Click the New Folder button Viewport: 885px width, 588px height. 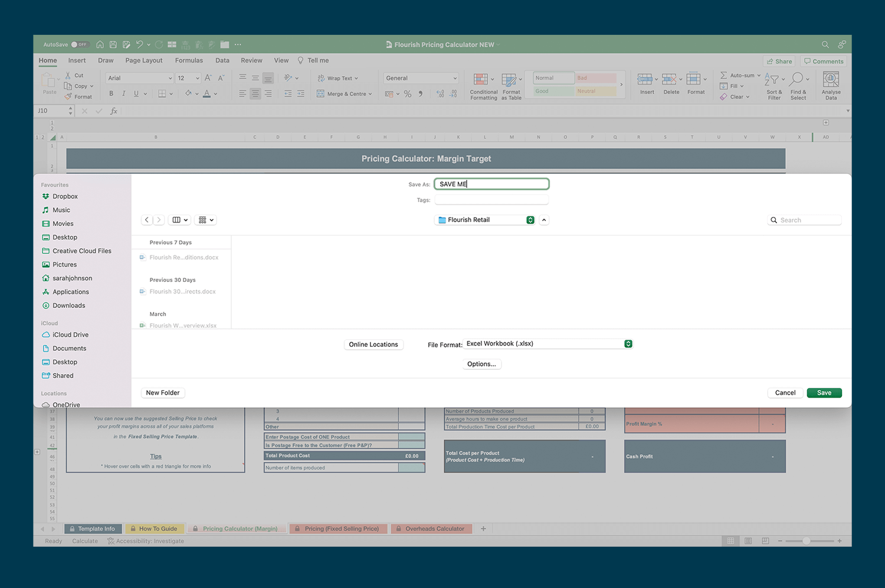162,392
